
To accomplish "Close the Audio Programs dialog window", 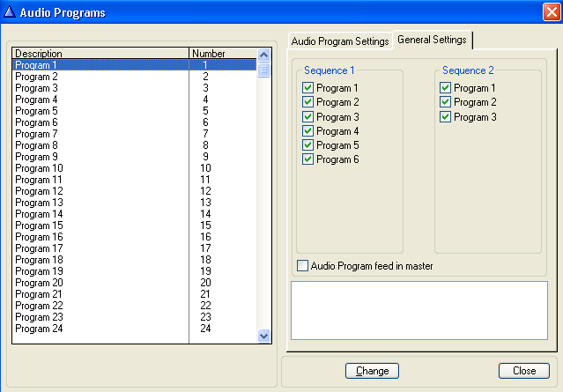I will coord(550,12).
